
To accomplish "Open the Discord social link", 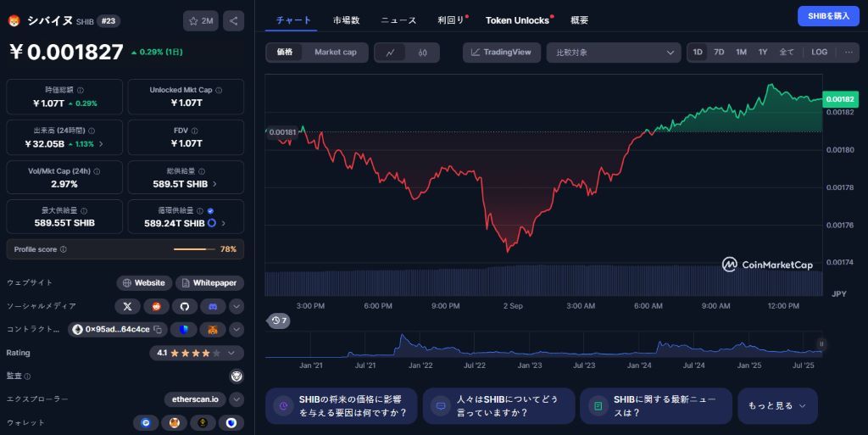I will [x=213, y=306].
